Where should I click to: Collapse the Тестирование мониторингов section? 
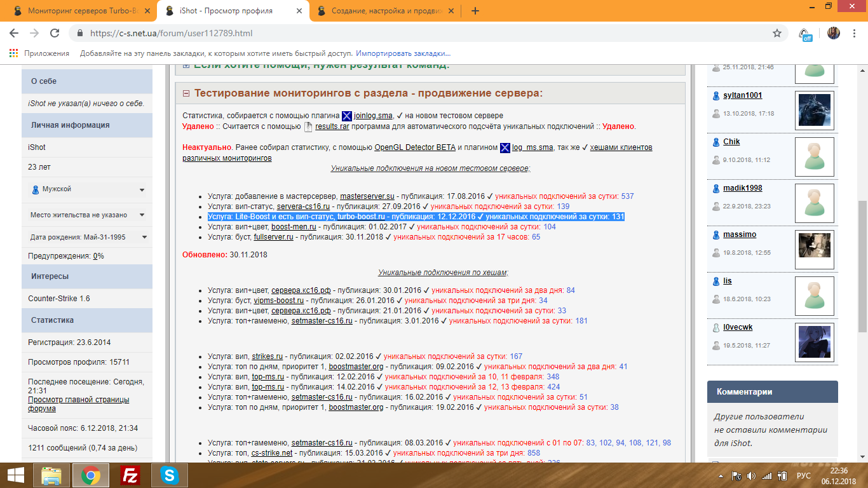pyautogui.click(x=186, y=93)
